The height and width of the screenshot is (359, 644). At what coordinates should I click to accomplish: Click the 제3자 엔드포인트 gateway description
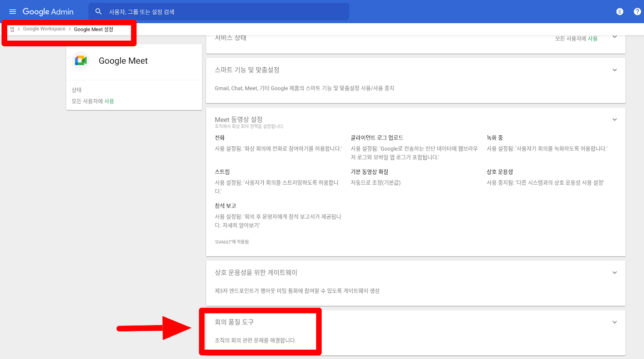click(x=297, y=291)
